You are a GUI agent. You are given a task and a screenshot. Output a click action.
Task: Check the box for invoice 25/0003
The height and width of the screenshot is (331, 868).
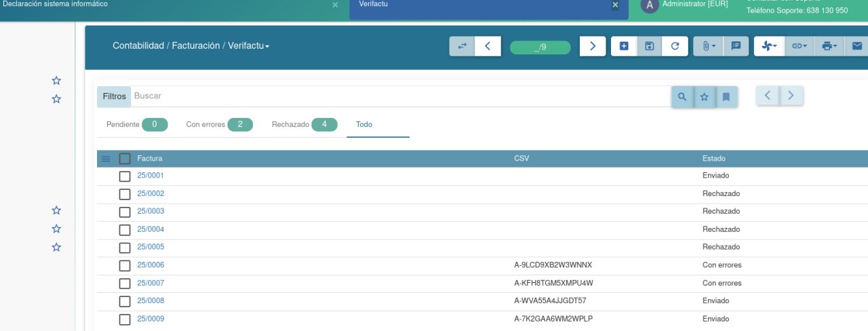coord(125,212)
